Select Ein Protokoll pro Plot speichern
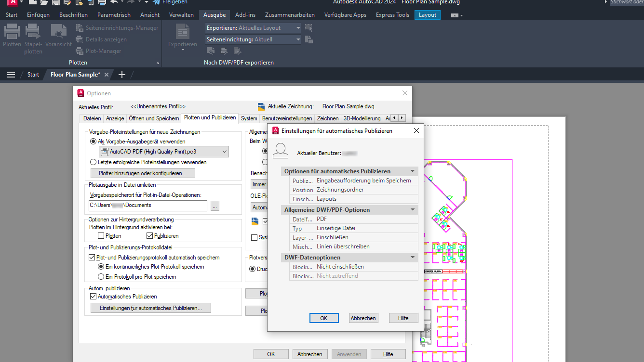This screenshot has width=644, height=362. click(x=101, y=277)
